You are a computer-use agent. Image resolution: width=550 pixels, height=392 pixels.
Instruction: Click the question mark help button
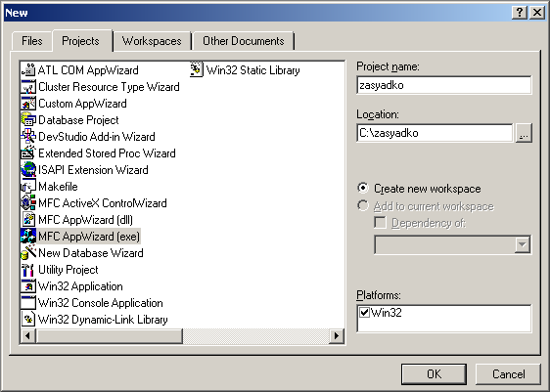click(x=520, y=13)
